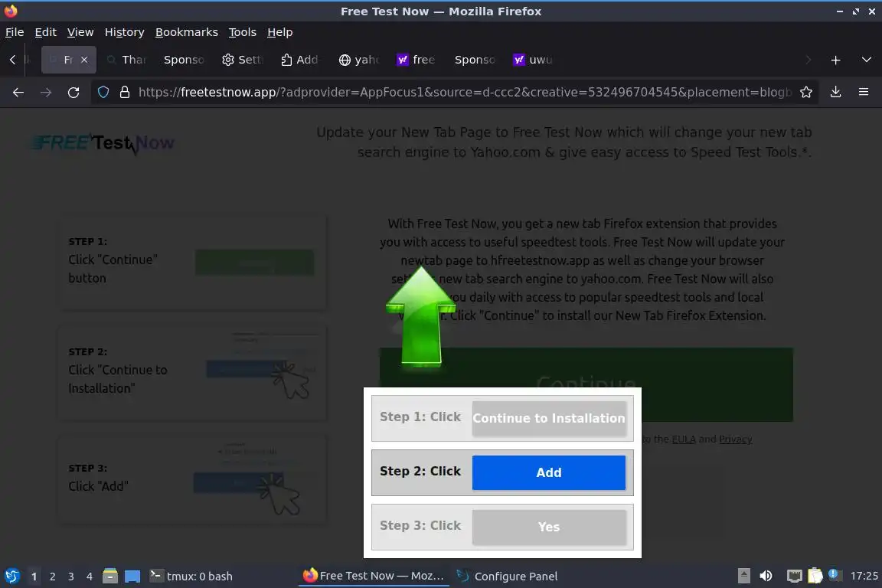The image size is (882, 588).
Task: Click the forward navigation arrow
Action: 46,93
